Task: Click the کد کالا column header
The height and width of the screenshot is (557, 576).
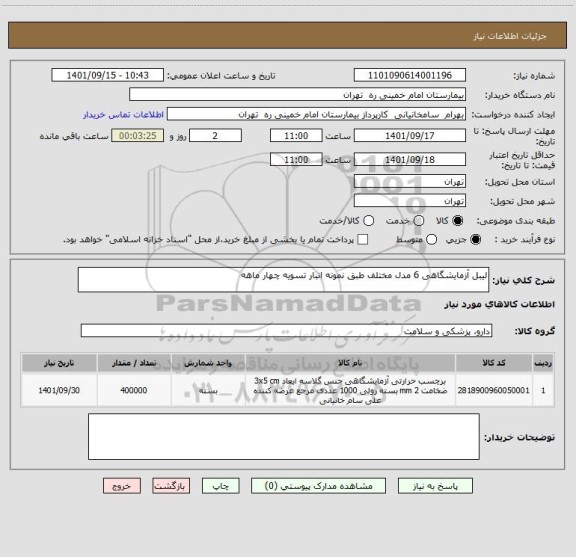Action: point(494,363)
